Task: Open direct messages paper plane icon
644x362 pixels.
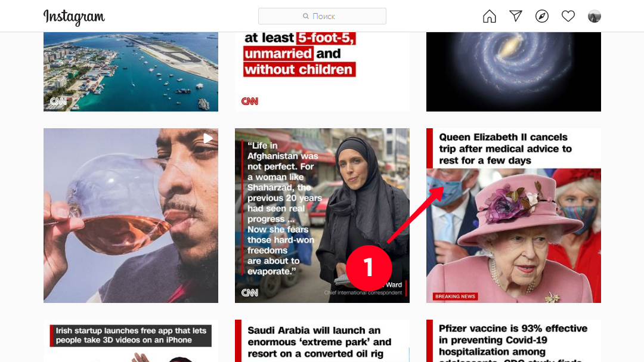Action: coord(515,16)
